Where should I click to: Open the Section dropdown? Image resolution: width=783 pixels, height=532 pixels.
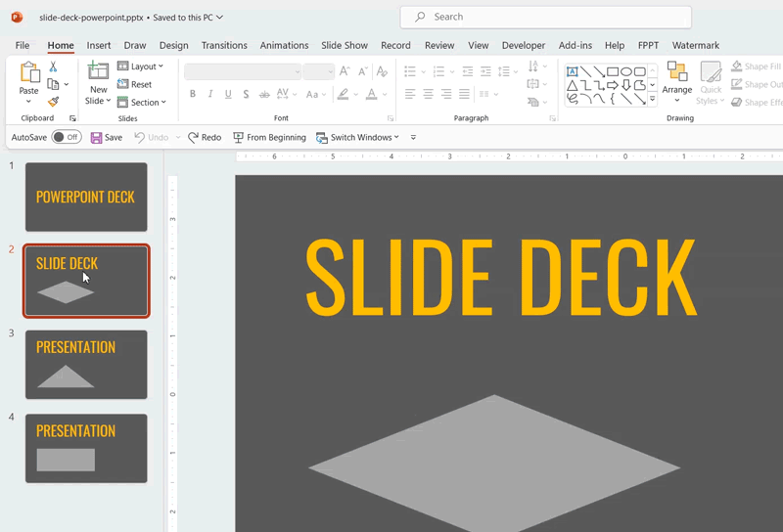(x=141, y=103)
